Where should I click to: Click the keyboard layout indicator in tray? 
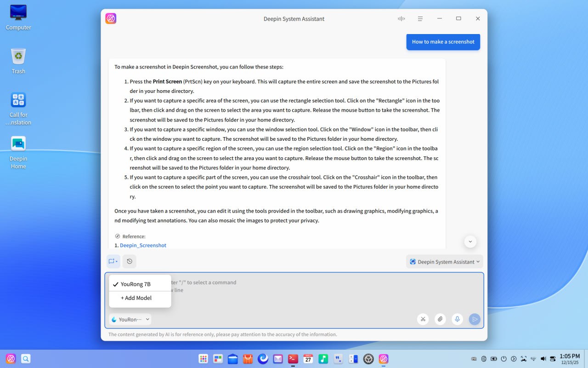point(474,359)
